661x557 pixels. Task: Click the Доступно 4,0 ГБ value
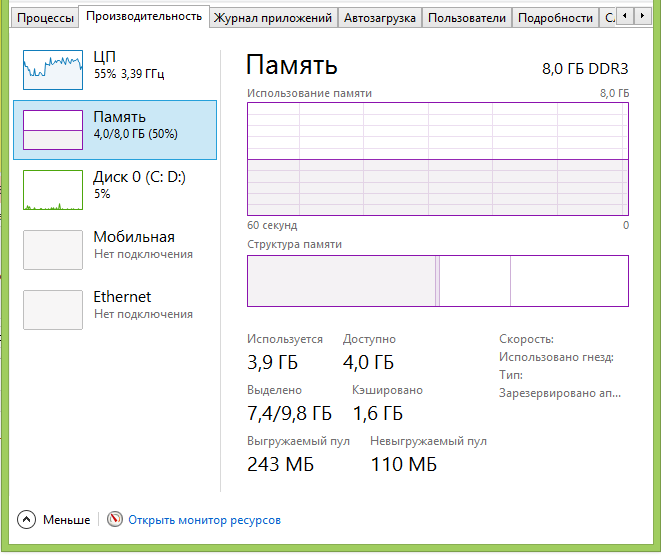coord(368,362)
